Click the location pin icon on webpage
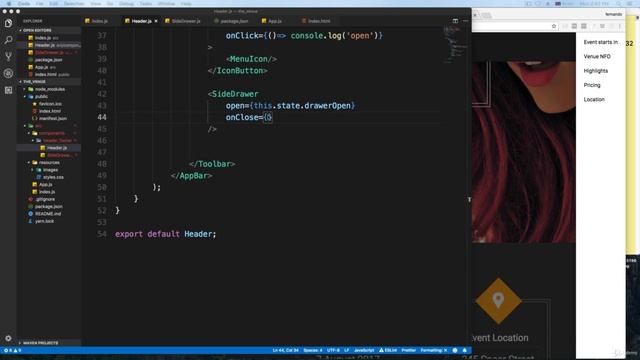Screen dimensions: 640x360 tap(498, 300)
